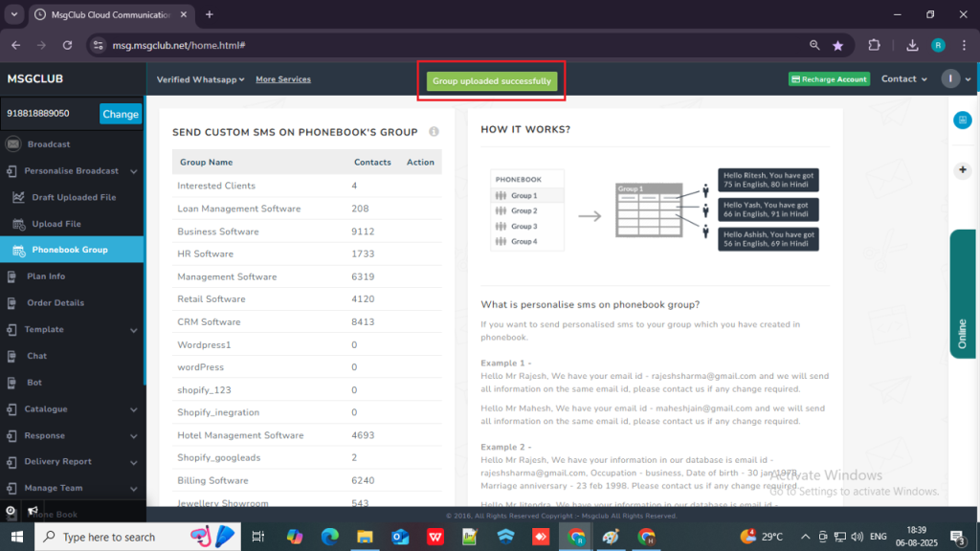This screenshot has width=980, height=551.
Task: Click the megaphone icon at the sidebar bottom
Action: click(x=33, y=512)
